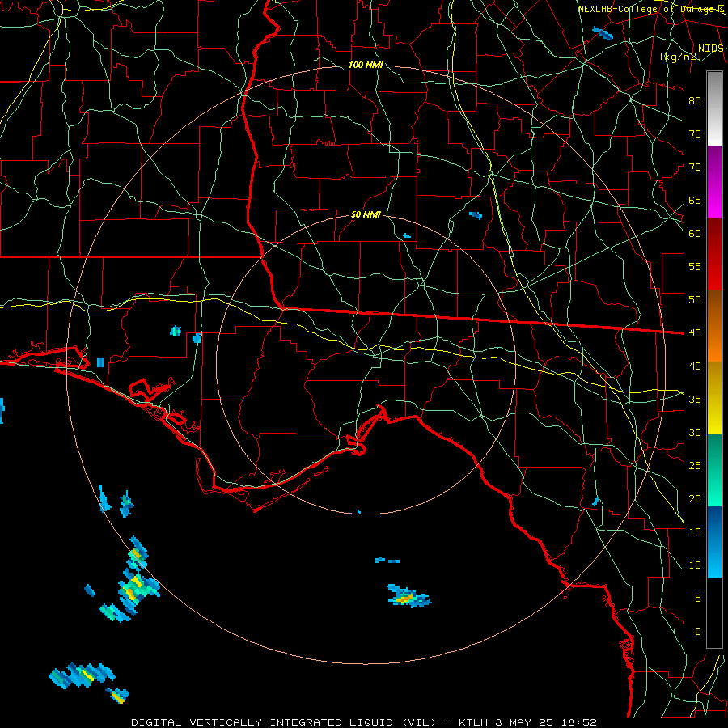Click the NIDS label above the legend
This screenshot has width=728, height=728.
pos(711,49)
